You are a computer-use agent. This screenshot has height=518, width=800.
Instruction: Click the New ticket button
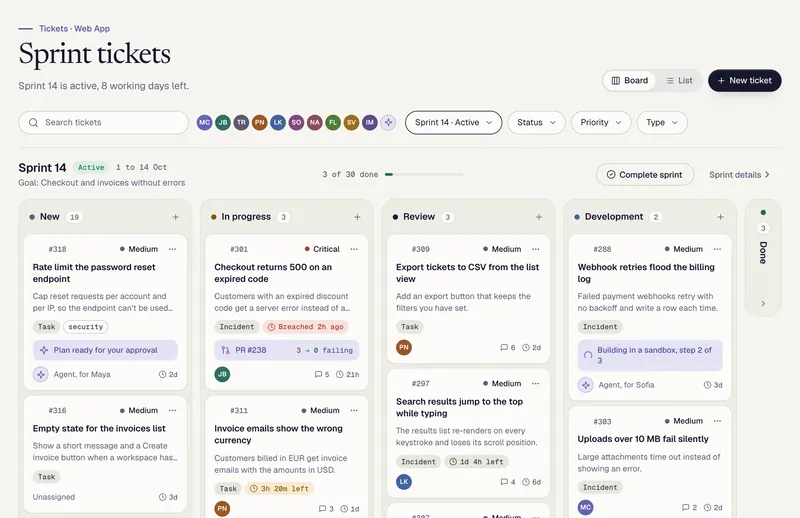point(744,81)
